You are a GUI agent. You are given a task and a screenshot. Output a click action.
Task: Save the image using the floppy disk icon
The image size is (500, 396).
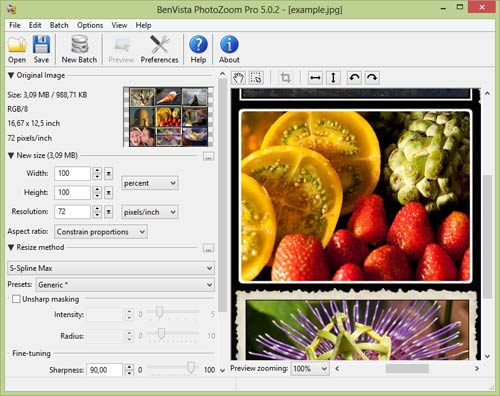tap(41, 49)
